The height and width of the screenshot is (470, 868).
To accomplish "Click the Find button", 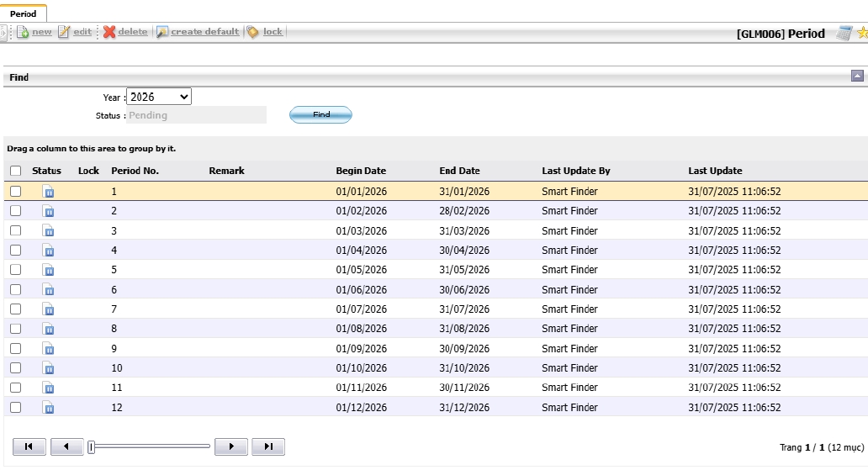I will tap(320, 115).
